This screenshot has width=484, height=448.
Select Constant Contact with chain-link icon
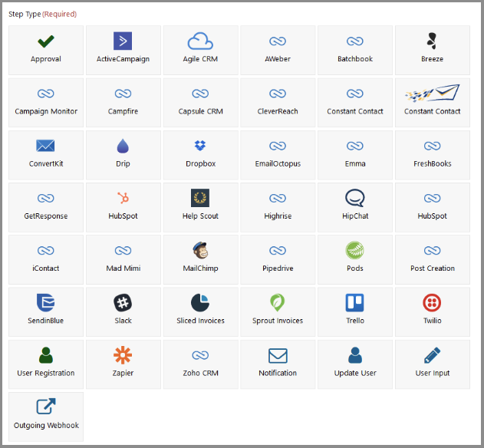pyautogui.click(x=355, y=103)
